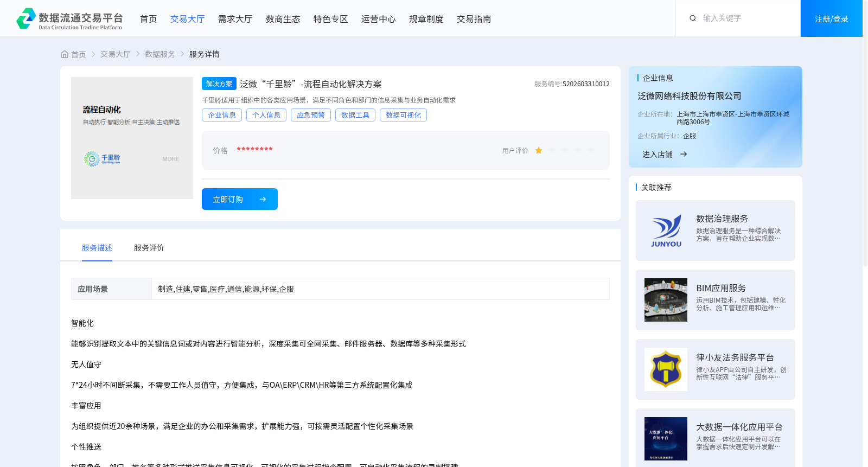Click the fifth rating star
This screenshot has width=868, height=467.
point(591,151)
